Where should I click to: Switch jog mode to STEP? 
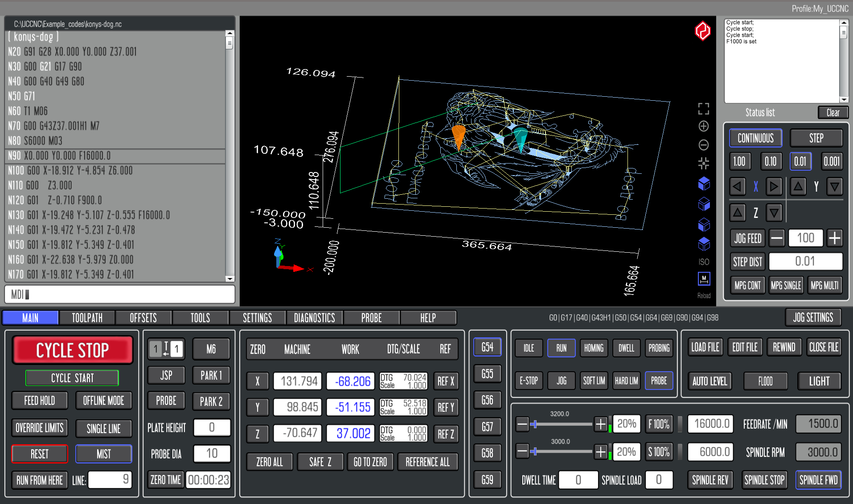point(816,138)
